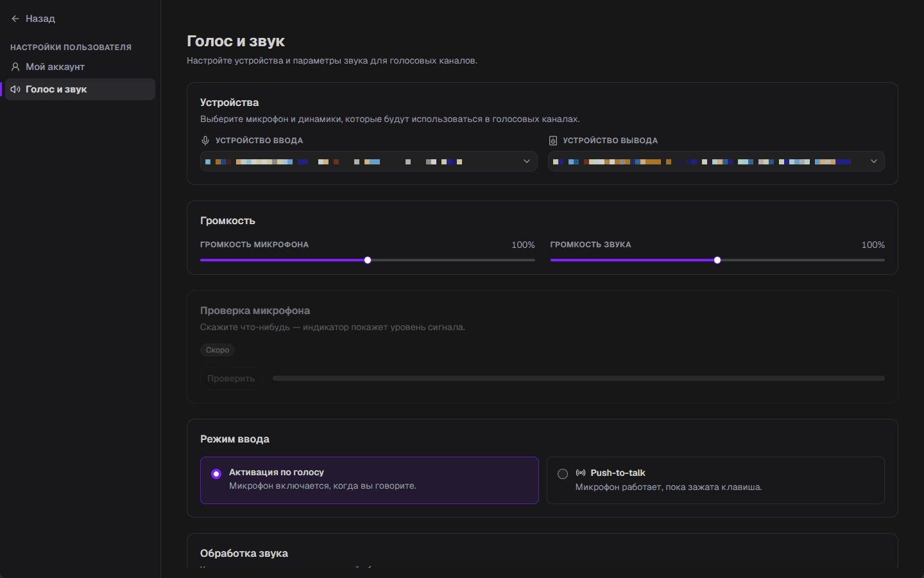Click text Микрофон включается, когда вы говорите

323,486
